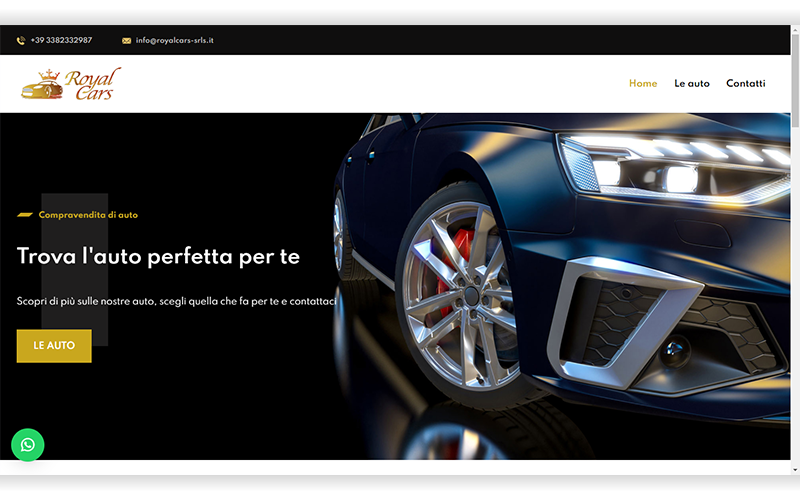The width and height of the screenshot is (800, 500).
Task: Call the number +39 3382332987
Action: click(x=61, y=40)
